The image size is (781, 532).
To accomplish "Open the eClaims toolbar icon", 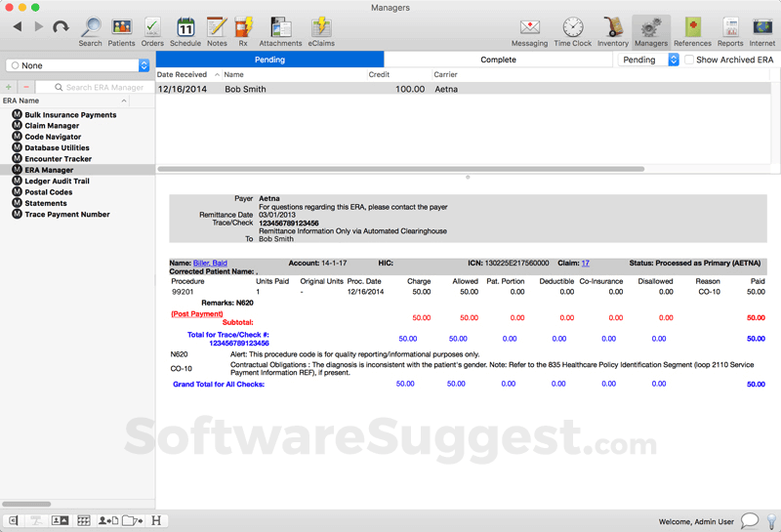I will (321, 28).
